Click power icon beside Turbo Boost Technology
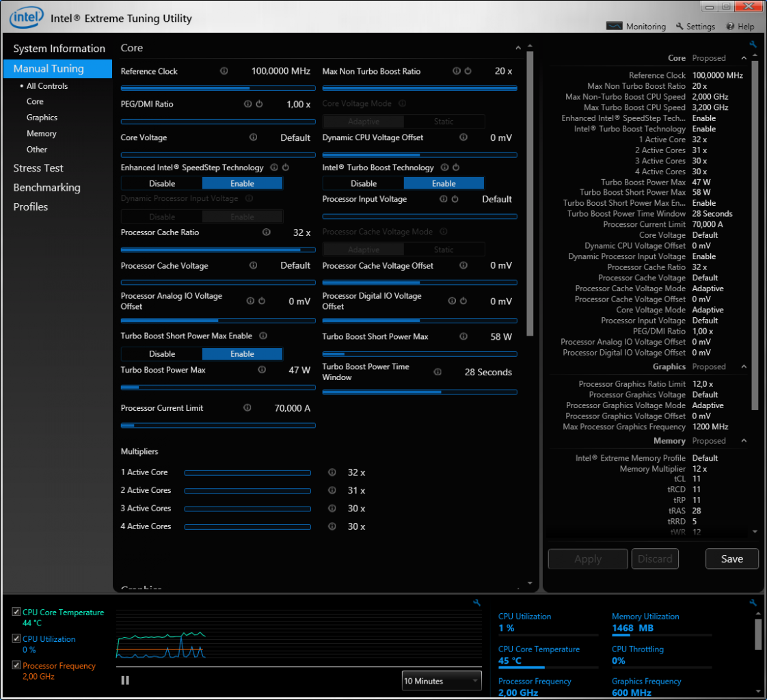The width and height of the screenshot is (767, 700). coord(456,167)
